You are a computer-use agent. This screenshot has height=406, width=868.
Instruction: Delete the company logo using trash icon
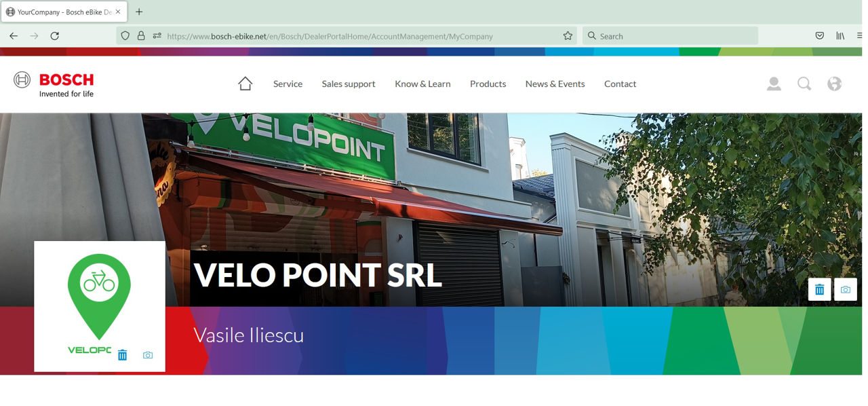pos(123,355)
